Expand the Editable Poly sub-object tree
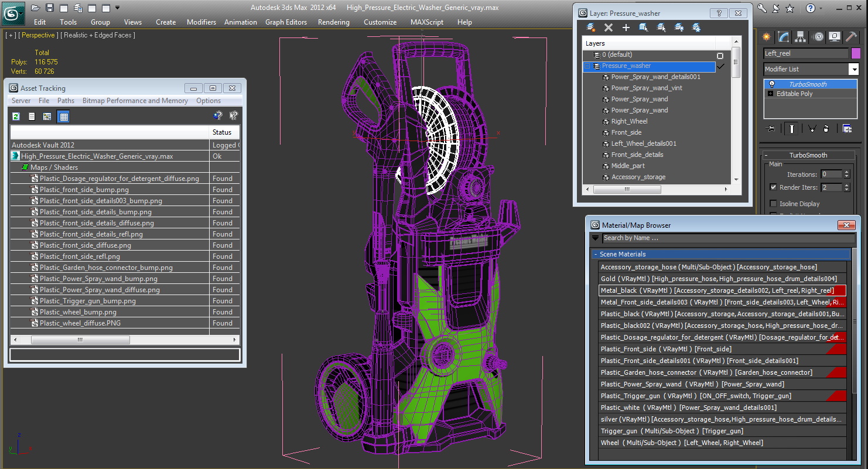868x469 pixels. (x=770, y=94)
